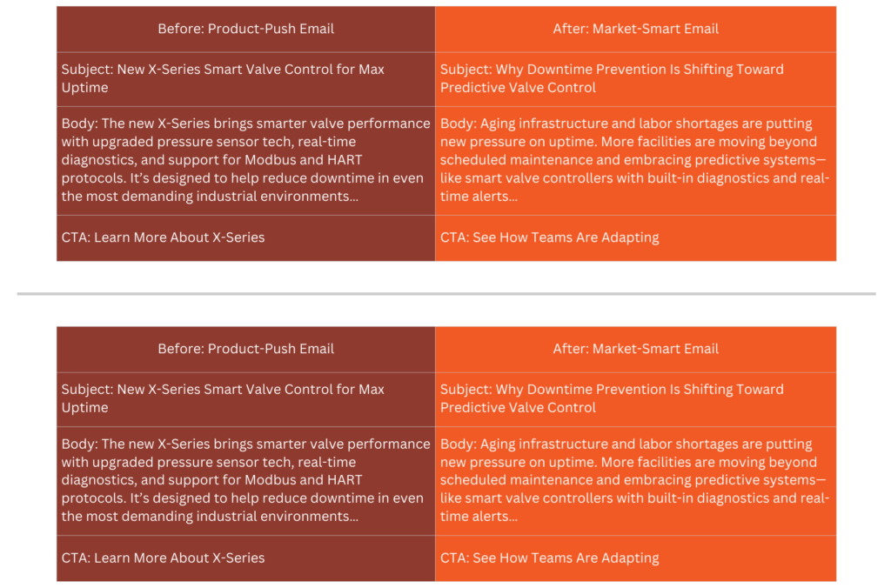891x588 pixels.
Task: Click the horizontal gray divider line
Action: pos(446,294)
